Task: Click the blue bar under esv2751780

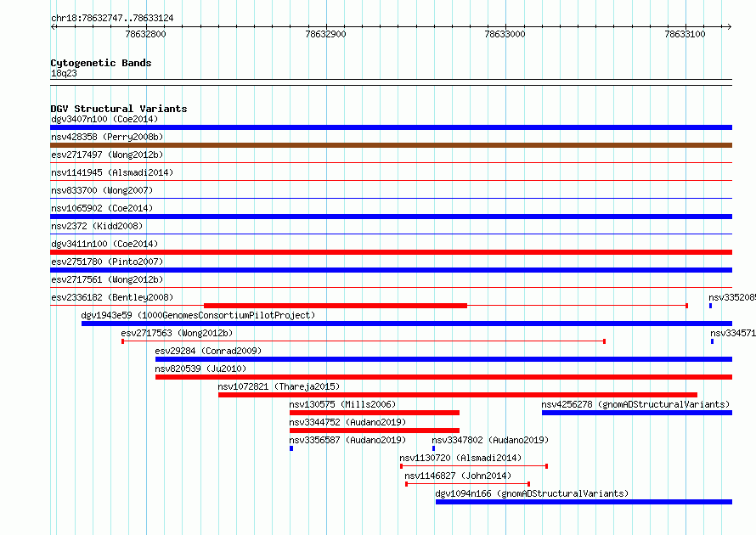Action: [391, 270]
